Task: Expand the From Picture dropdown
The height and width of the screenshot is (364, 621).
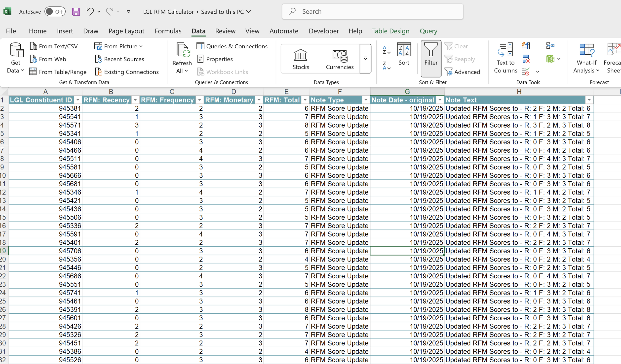Action: point(141,46)
